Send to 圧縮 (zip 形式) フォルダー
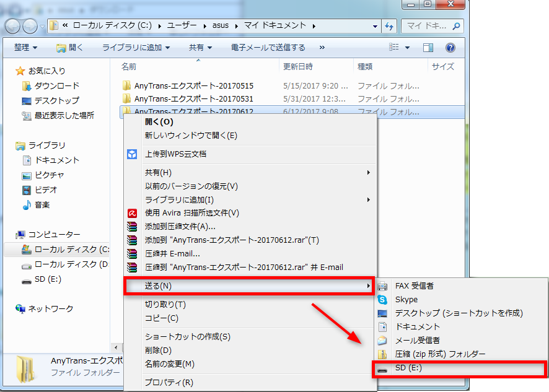This screenshot has width=549, height=392. pos(441,354)
